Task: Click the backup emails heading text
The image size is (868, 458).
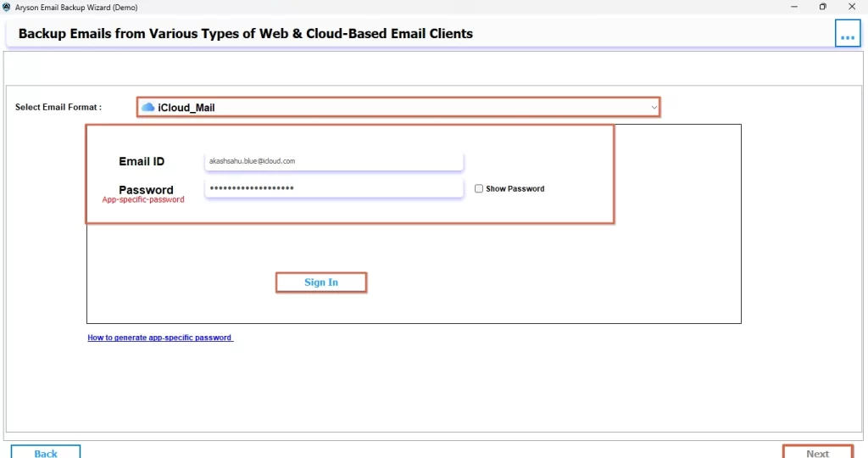Action: coord(246,33)
